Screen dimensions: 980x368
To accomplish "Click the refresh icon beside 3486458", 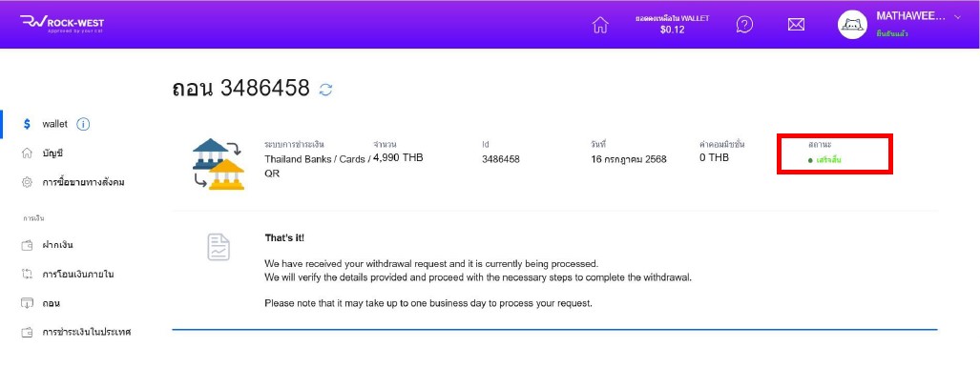I will coord(325,90).
